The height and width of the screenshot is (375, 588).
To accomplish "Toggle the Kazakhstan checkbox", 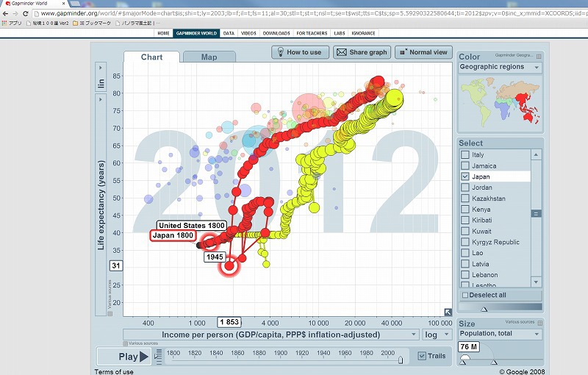I will pyautogui.click(x=465, y=198).
